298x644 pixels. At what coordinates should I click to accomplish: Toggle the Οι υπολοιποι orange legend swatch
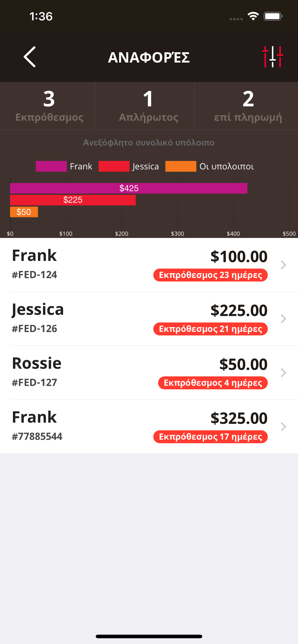pyautogui.click(x=181, y=166)
